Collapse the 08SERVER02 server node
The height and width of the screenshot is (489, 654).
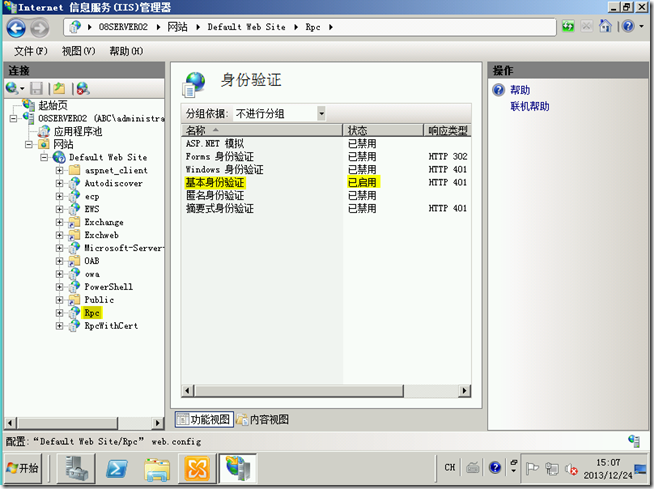13,118
